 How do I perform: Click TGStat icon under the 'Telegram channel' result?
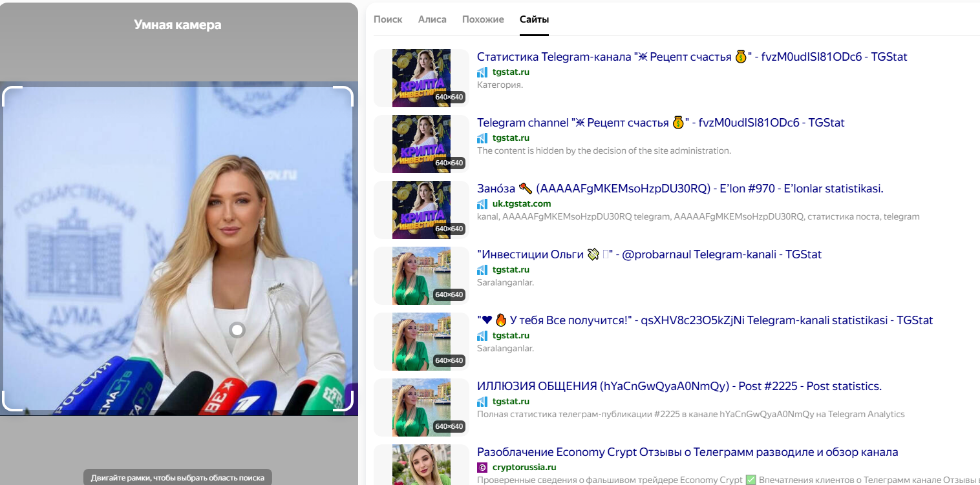(x=482, y=138)
